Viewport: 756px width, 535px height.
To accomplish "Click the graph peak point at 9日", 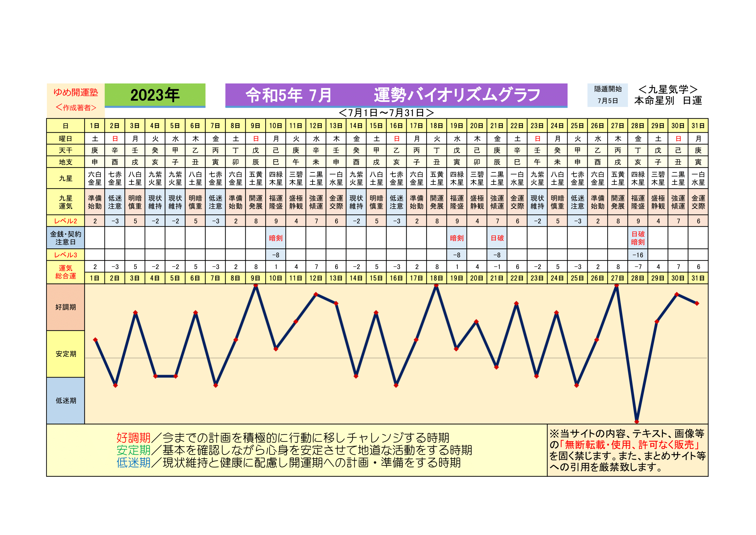I will pos(256,286).
